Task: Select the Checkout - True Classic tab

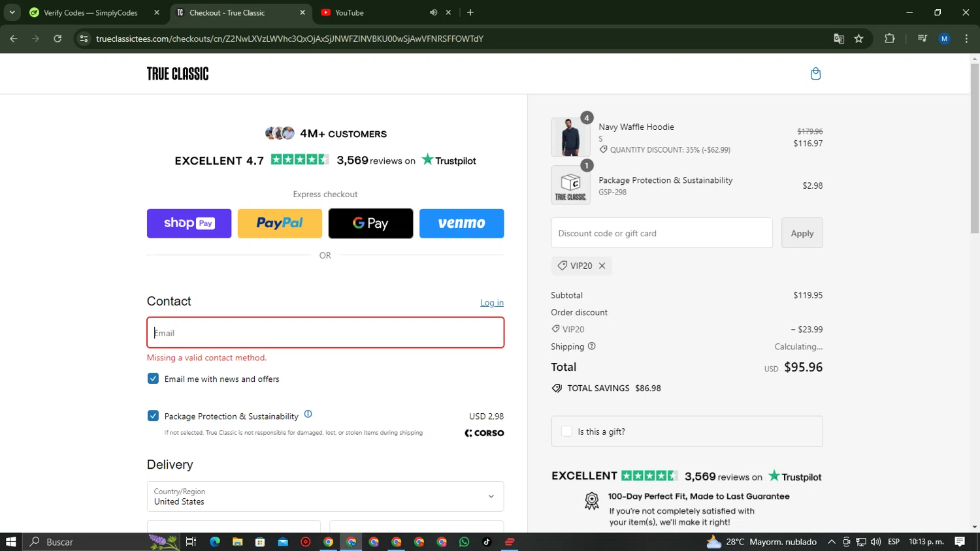Action: click(227, 12)
